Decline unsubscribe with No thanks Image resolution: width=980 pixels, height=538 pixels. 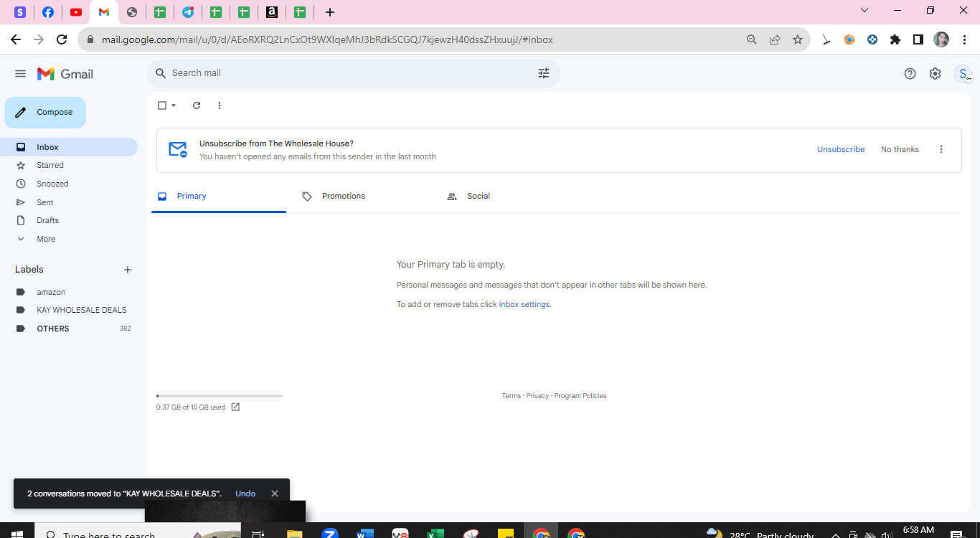tap(900, 149)
